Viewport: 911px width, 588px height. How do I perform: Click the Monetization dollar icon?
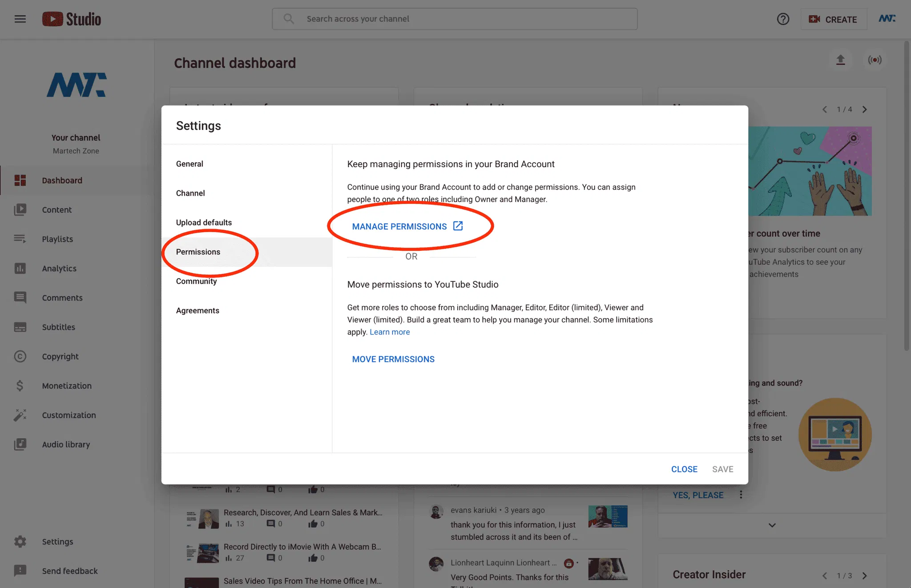tap(20, 386)
